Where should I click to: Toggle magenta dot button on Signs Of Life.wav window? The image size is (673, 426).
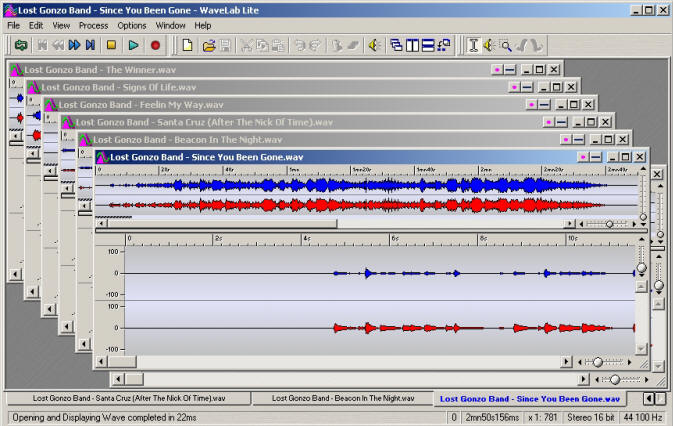tap(514, 87)
